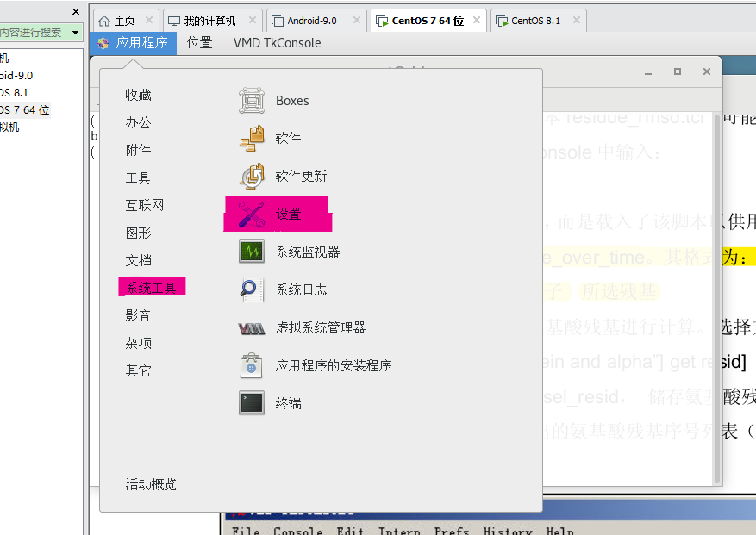Image resolution: width=756 pixels, height=535 pixels.
Task: Open the 位置 menu in the panel
Action: (199, 42)
